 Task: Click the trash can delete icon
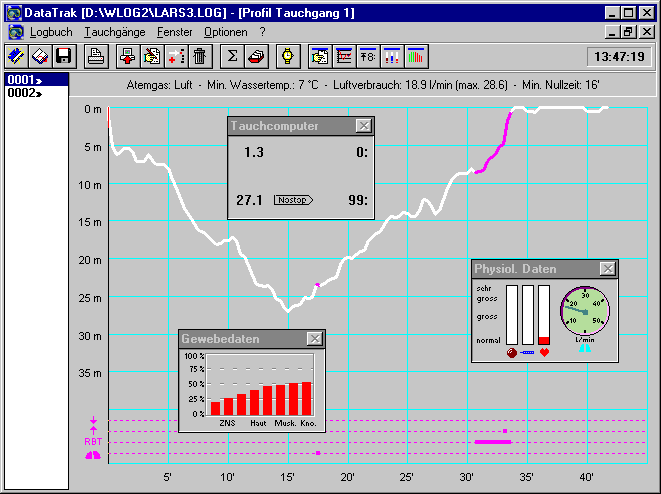pyautogui.click(x=200, y=56)
